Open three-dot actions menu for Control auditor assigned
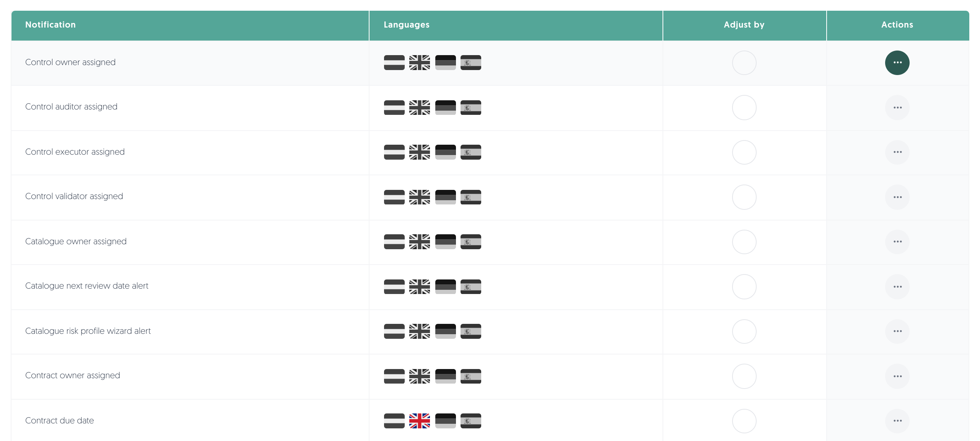The width and height of the screenshot is (980, 441). pos(897,108)
